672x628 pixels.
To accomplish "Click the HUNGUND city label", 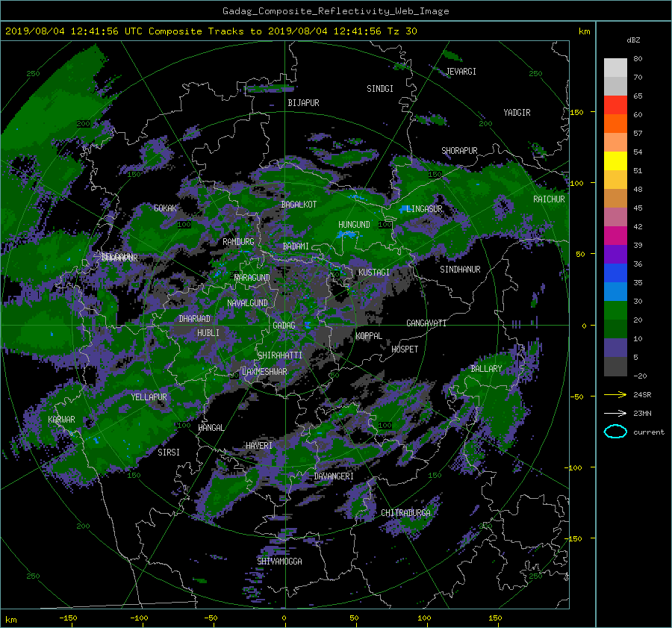I will click(x=354, y=224).
